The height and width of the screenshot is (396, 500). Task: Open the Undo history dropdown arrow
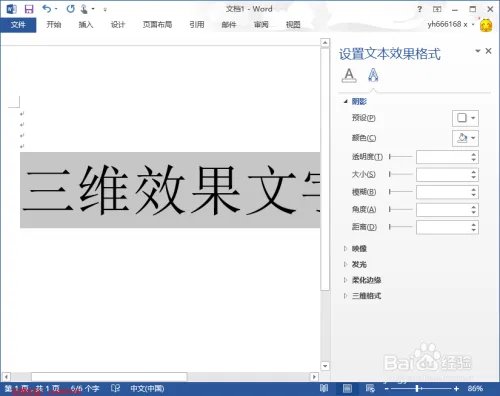56,9
